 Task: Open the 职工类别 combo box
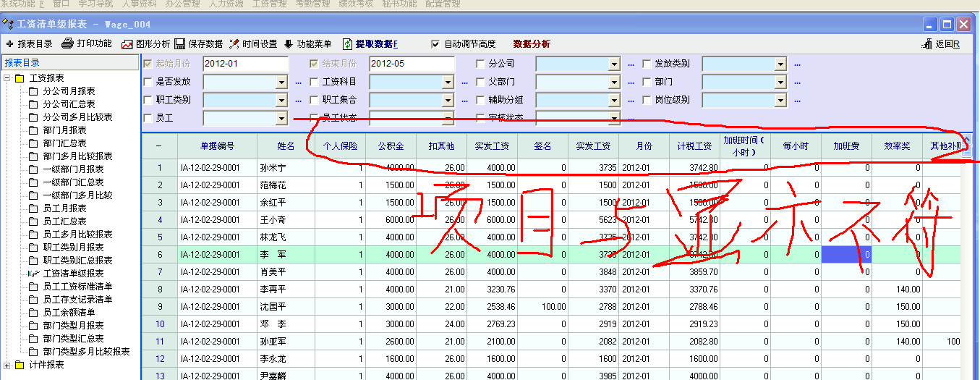tap(281, 100)
